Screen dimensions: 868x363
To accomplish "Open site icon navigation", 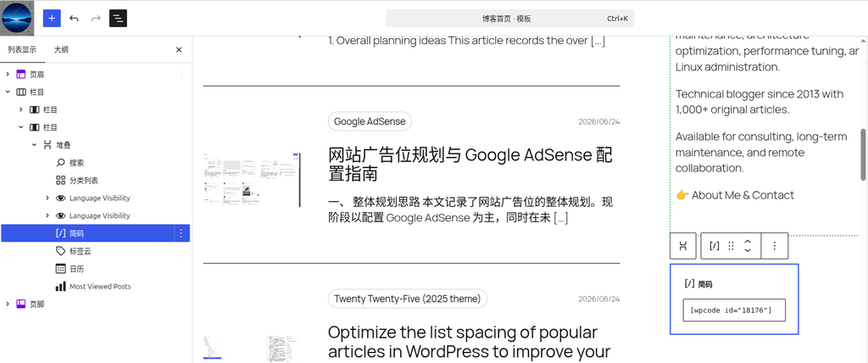I will (17, 18).
